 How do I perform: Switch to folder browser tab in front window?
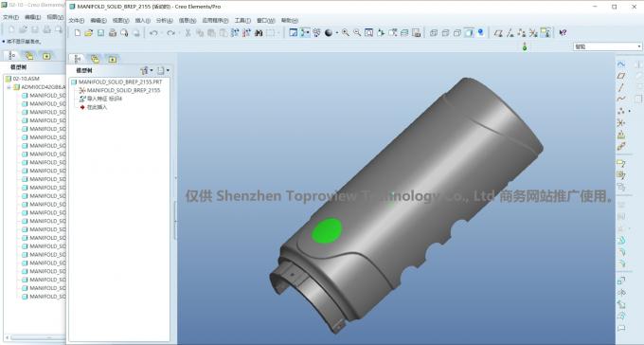95,59
